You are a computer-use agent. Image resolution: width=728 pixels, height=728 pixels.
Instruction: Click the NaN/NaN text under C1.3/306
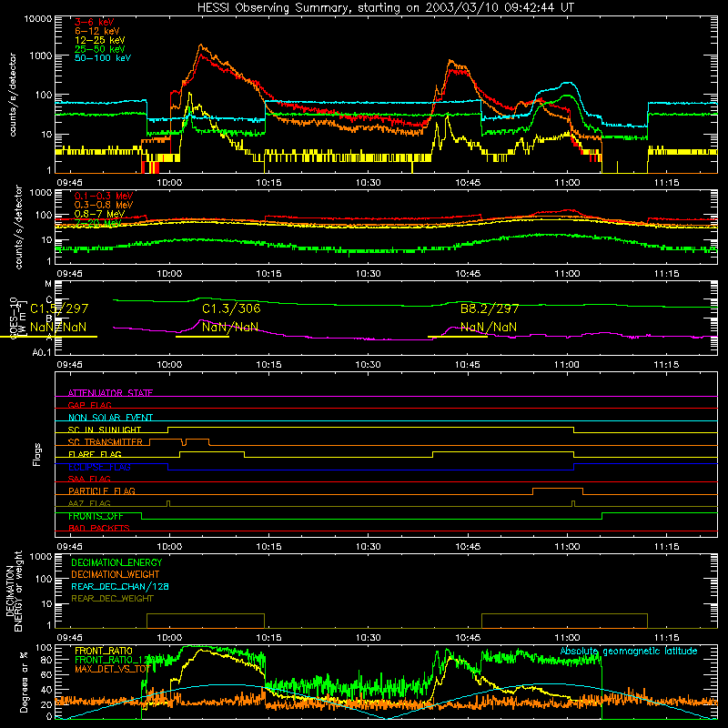230,327
